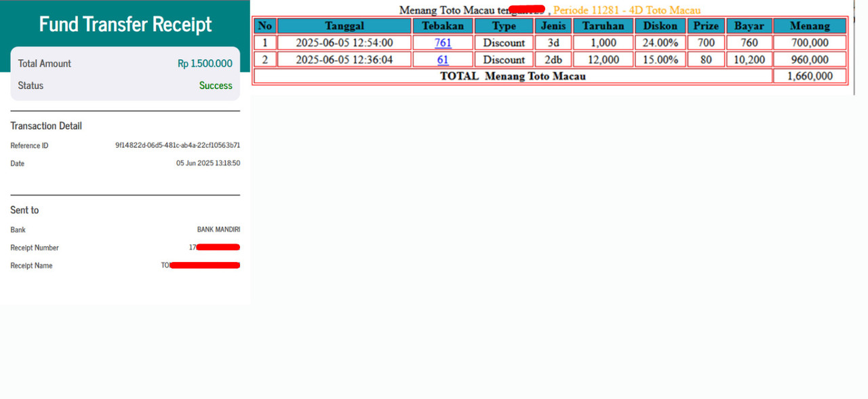
Task: Select the Bayar column header
Action: pos(749,26)
